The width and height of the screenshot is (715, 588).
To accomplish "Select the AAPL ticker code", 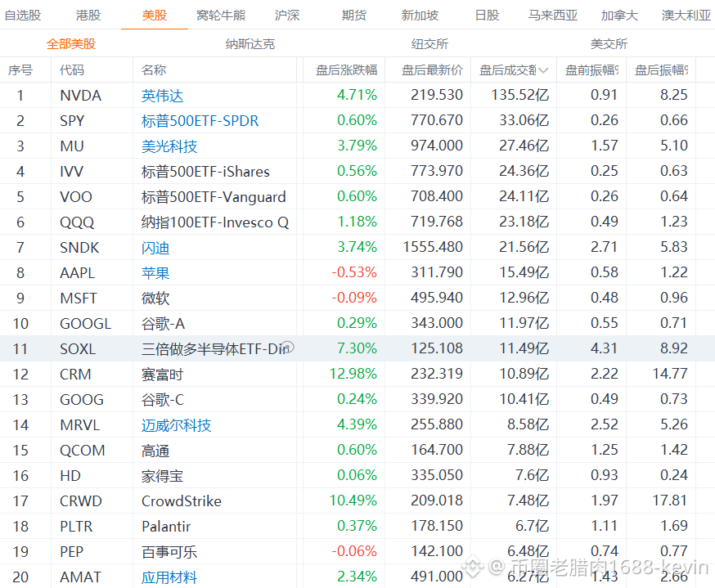I will [x=78, y=273].
